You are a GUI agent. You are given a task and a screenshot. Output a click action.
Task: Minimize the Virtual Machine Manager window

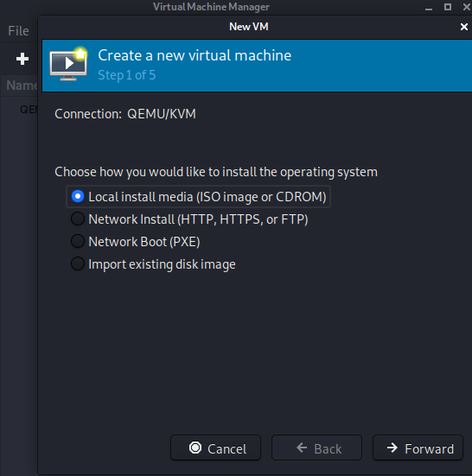point(429,7)
